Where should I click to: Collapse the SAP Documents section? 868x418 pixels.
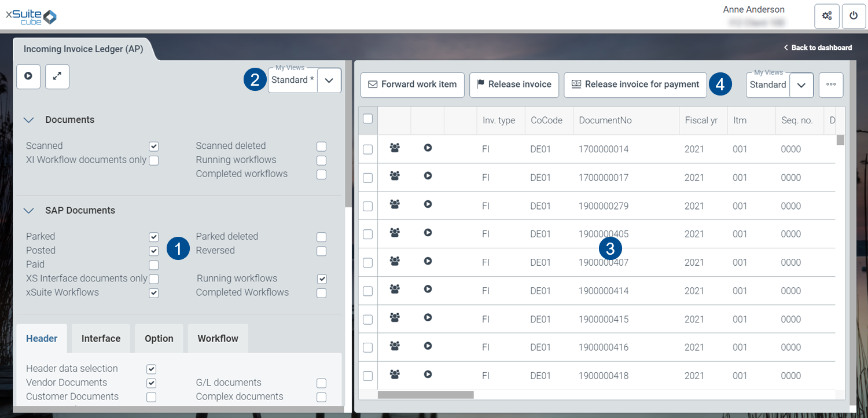point(29,211)
